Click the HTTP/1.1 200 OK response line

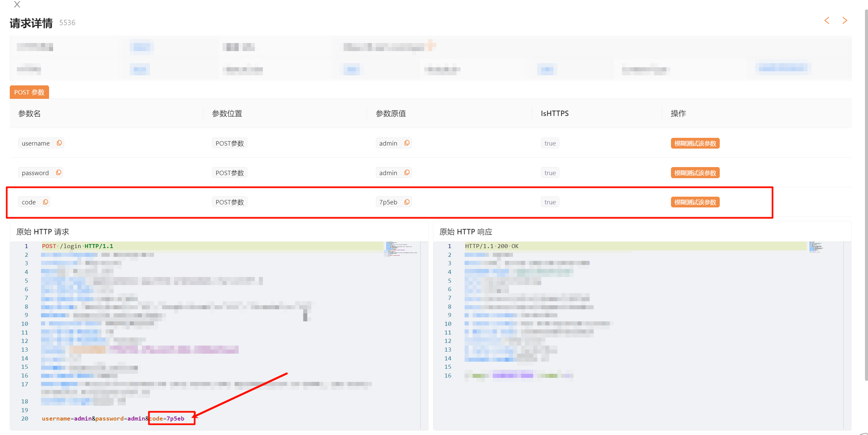491,246
